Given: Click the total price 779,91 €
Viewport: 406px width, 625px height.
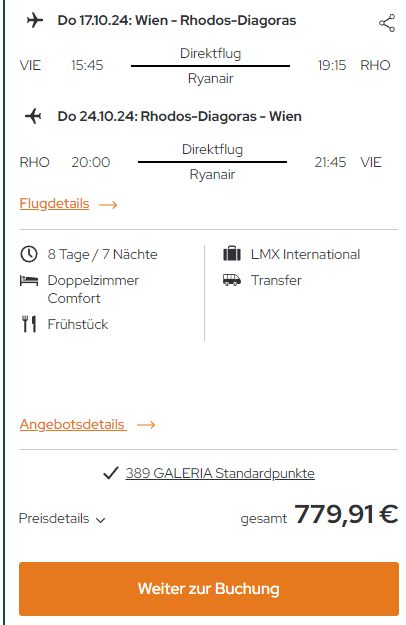Looking at the screenshot, I should (x=346, y=514).
